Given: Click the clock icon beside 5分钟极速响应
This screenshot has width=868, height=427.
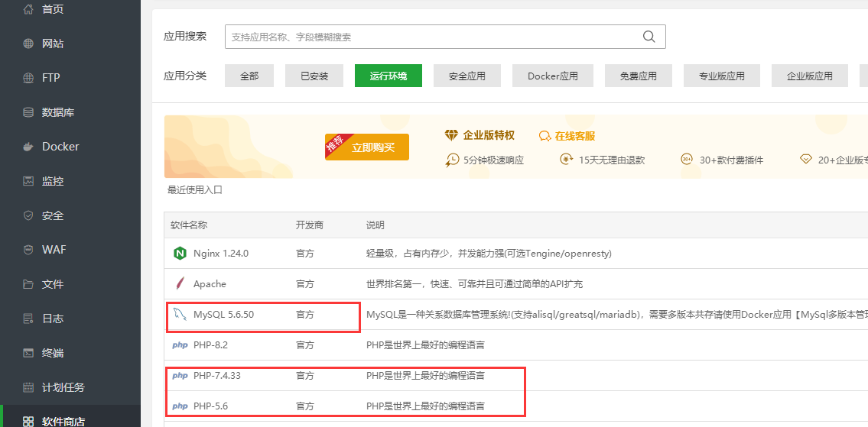Looking at the screenshot, I should [x=452, y=160].
